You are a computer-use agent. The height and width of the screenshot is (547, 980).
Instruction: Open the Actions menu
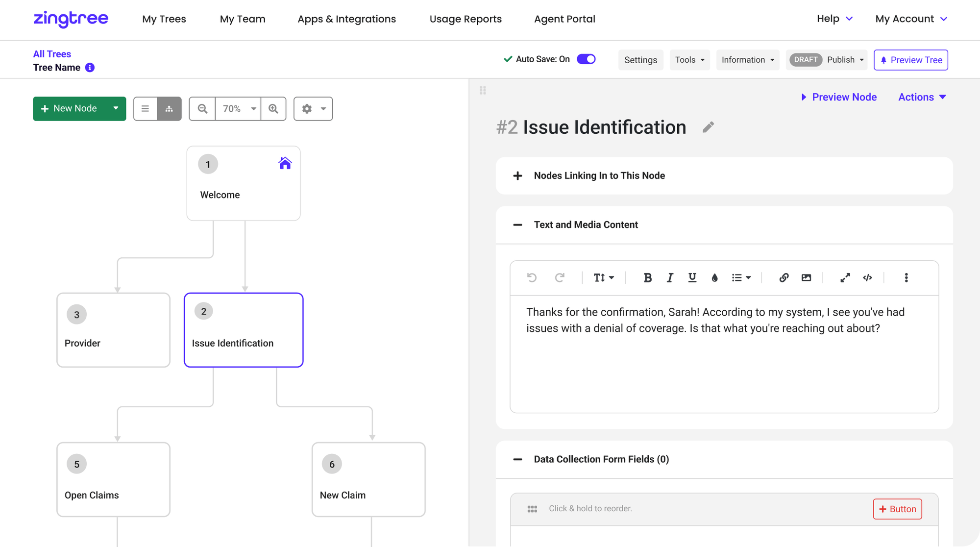922,97
